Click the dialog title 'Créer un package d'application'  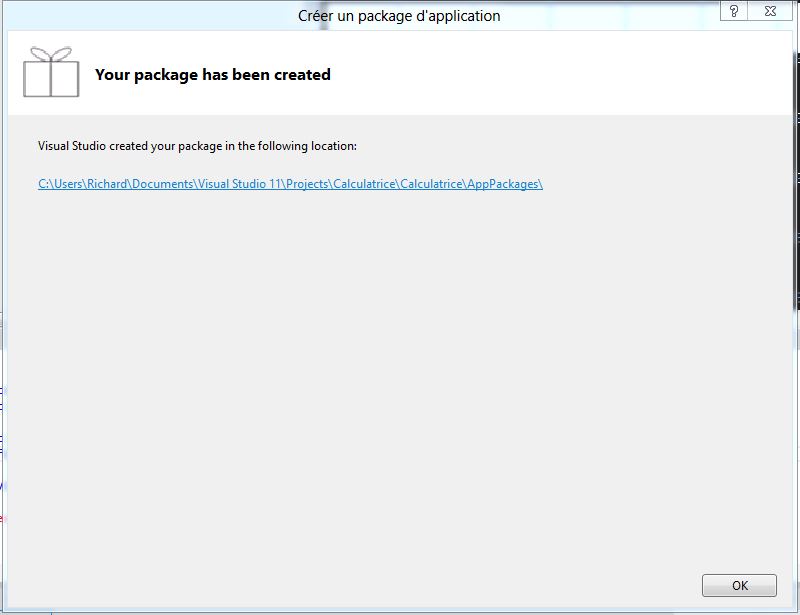tap(399, 16)
